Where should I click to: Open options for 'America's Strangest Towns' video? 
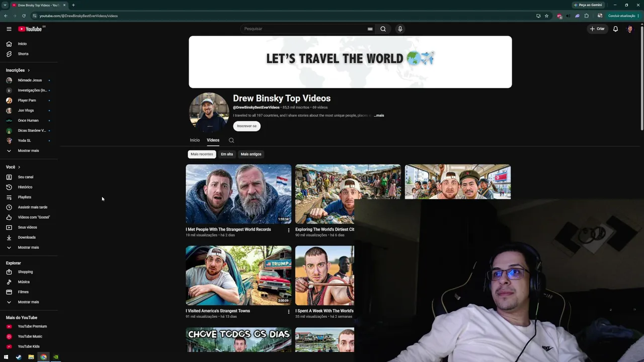coord(289,312)
